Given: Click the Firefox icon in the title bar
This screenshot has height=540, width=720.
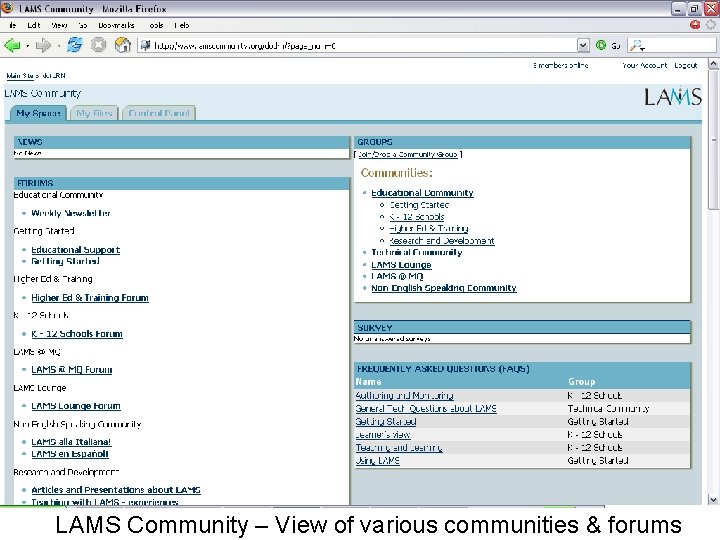Looking at the screenshot, I should pos(7,8).
